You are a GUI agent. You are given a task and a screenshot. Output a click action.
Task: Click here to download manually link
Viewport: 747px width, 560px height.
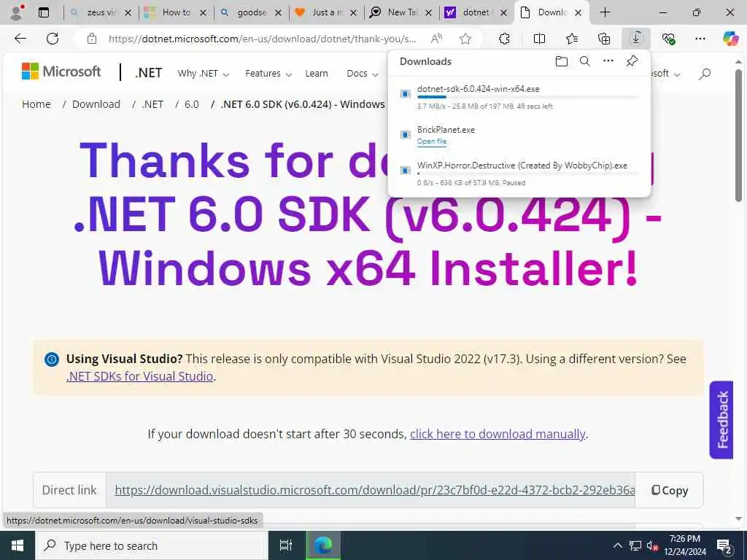tap(498, 434)
